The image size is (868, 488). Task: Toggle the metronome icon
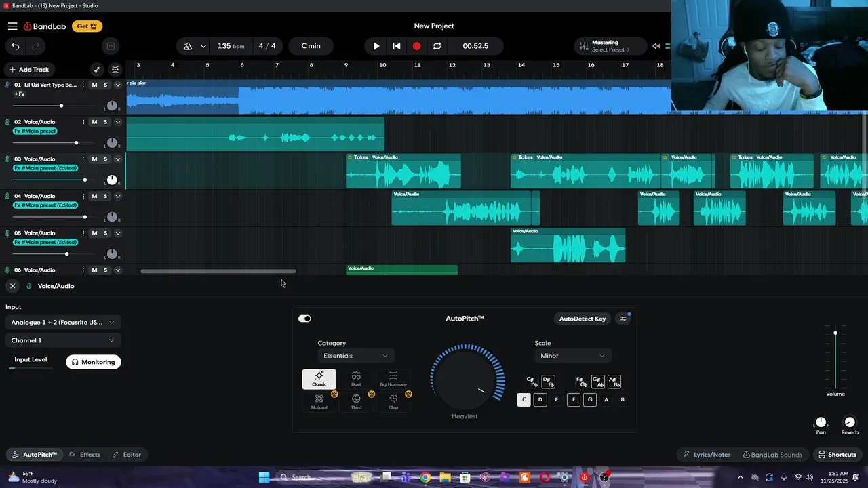click(188, 46)
